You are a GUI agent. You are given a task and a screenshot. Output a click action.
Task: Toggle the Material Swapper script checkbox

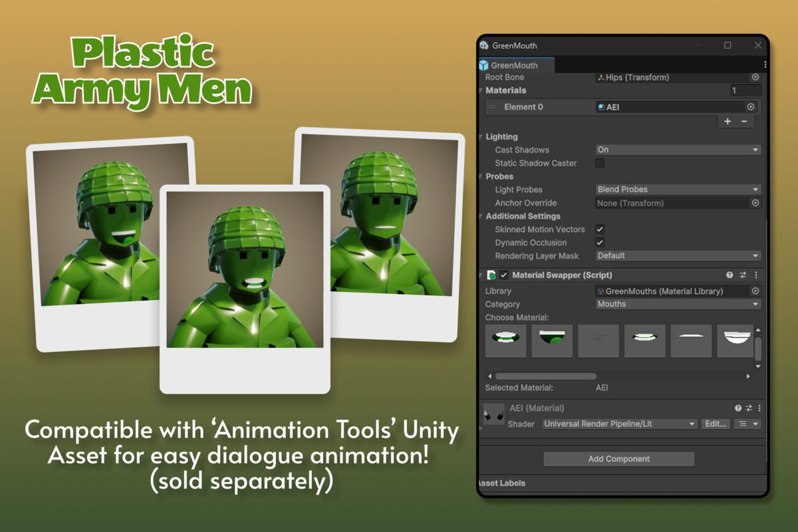pyautogui.click(x=503, y=275)
